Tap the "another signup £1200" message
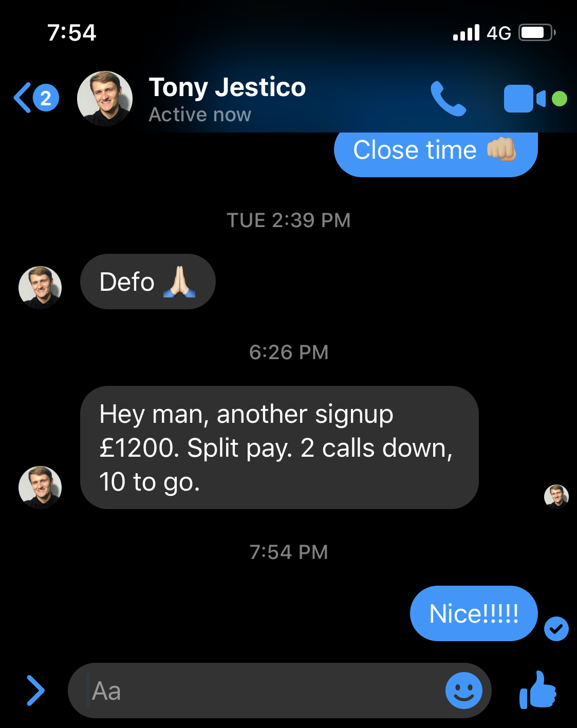Screen dimensions: 577x728 click(x=279, y=447)
